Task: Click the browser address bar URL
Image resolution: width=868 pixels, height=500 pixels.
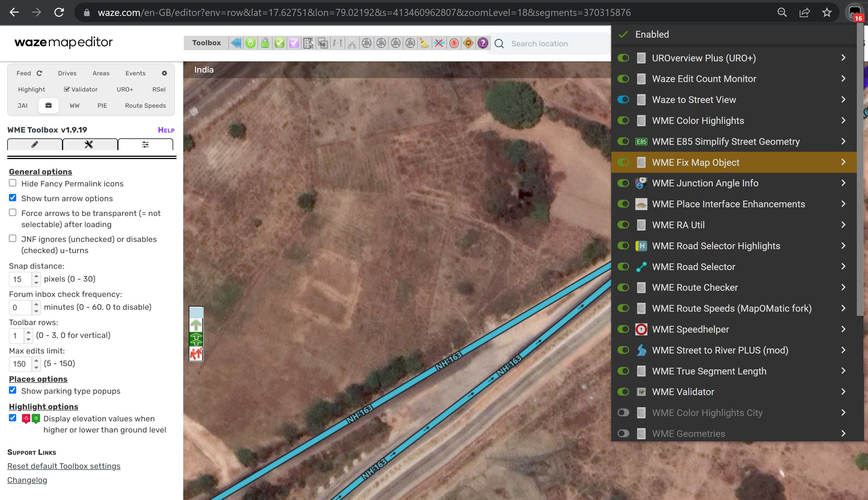Action: click(364, 13)
